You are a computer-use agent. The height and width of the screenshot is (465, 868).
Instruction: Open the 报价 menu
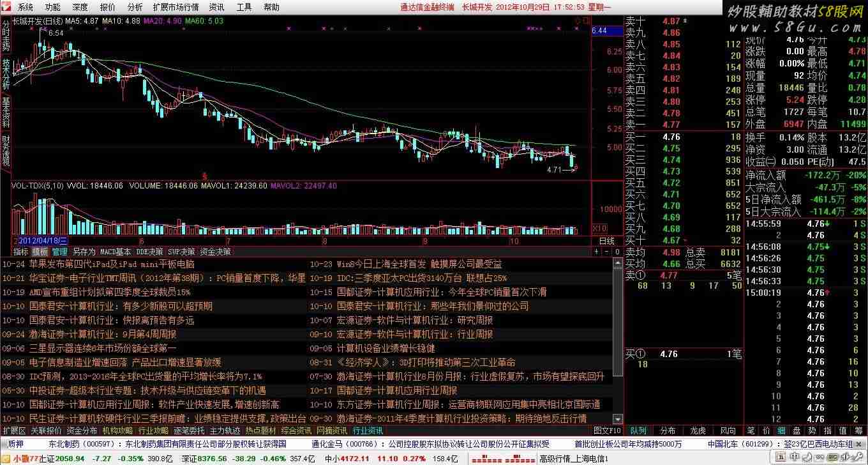(x=107, y=7)
